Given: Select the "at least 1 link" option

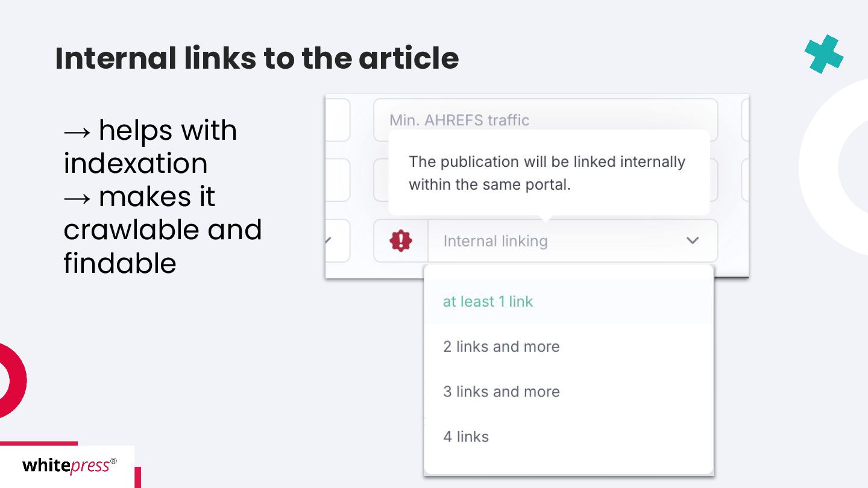Looking at the screenshot, I should point(488,301).
